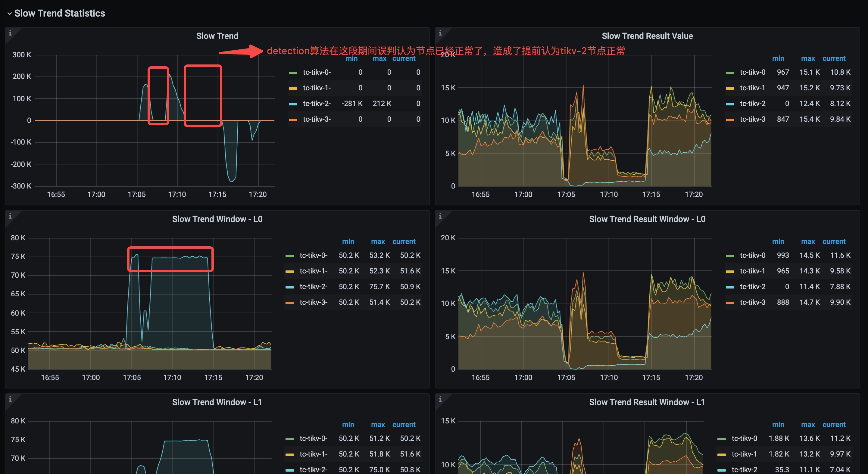Sort the Slow Trend Result Value legend by max
The image size is (868, 474).
click(808, 58)
